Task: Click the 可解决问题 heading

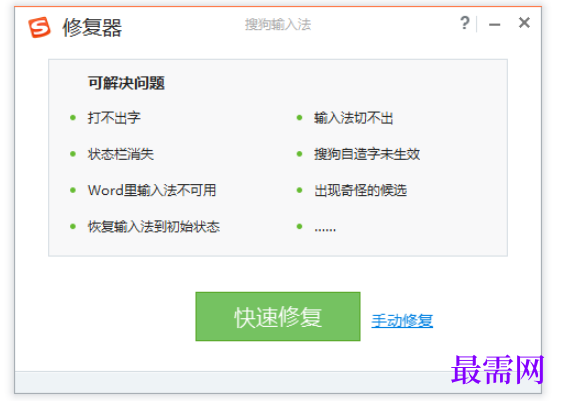Action: [126, 83]
